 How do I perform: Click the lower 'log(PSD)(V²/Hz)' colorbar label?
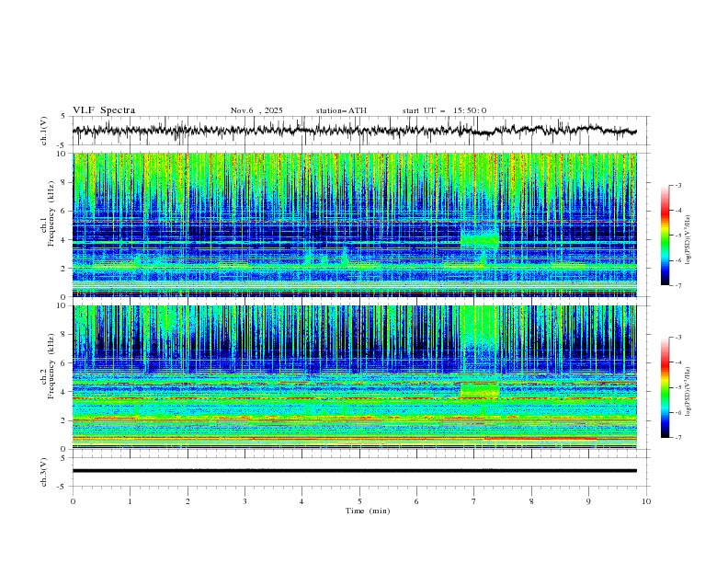tap(688, 391)
